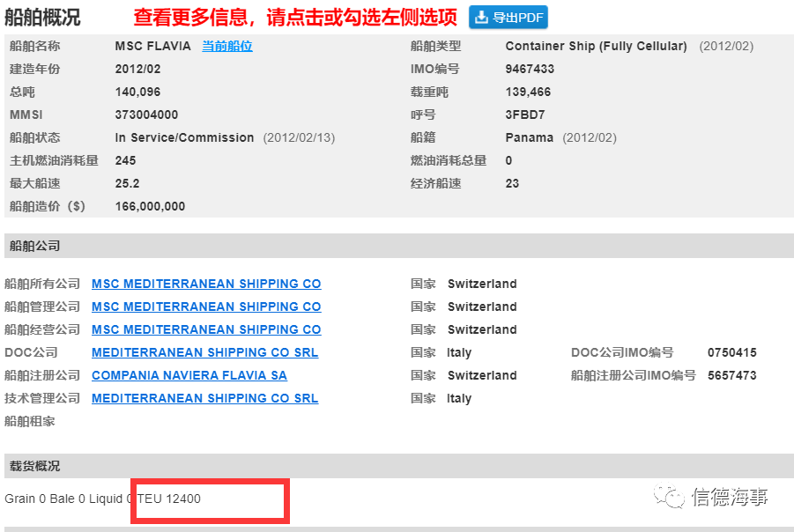Image resolution: width=794 pixels, height=532 pixels.
Task: Select ship name text MSC FLAVIA
Action: click(x=153, y=46)
